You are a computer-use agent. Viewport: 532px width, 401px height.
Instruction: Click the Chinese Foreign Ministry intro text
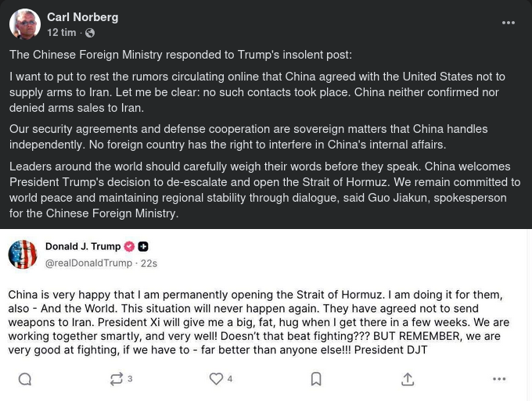pos(181,55)
